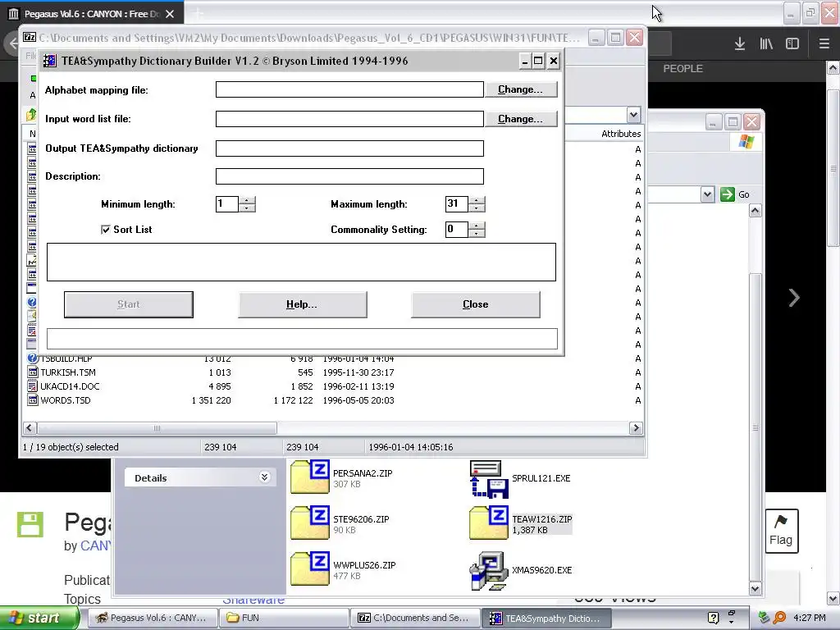Click the Dictionary Builder title bar icon
This screenshot has height=630, width=840.
(x=50, y=61)
